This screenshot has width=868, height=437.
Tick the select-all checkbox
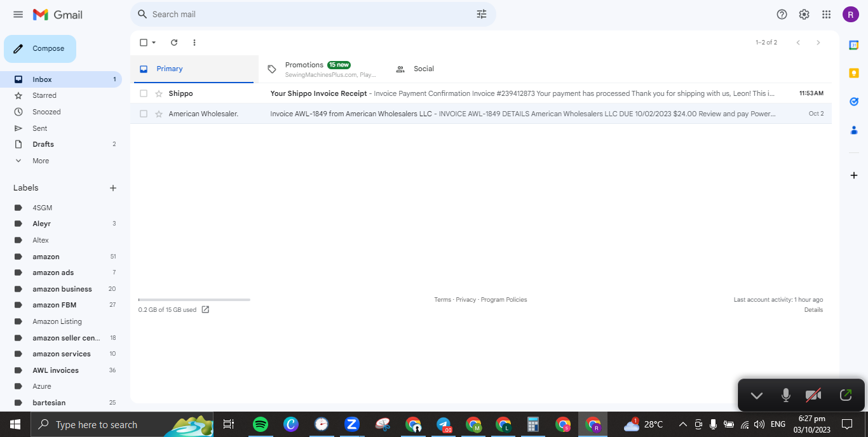pyautogui.click(x=144, y=43)
